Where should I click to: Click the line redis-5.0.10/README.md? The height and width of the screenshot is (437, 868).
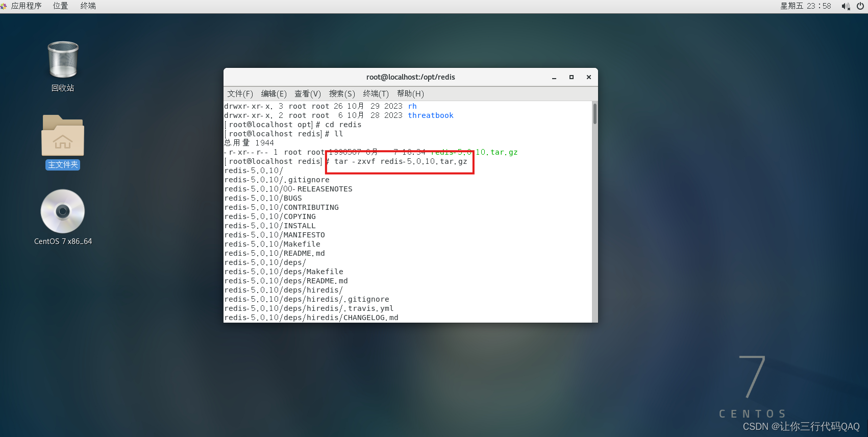tap(275, 254)
